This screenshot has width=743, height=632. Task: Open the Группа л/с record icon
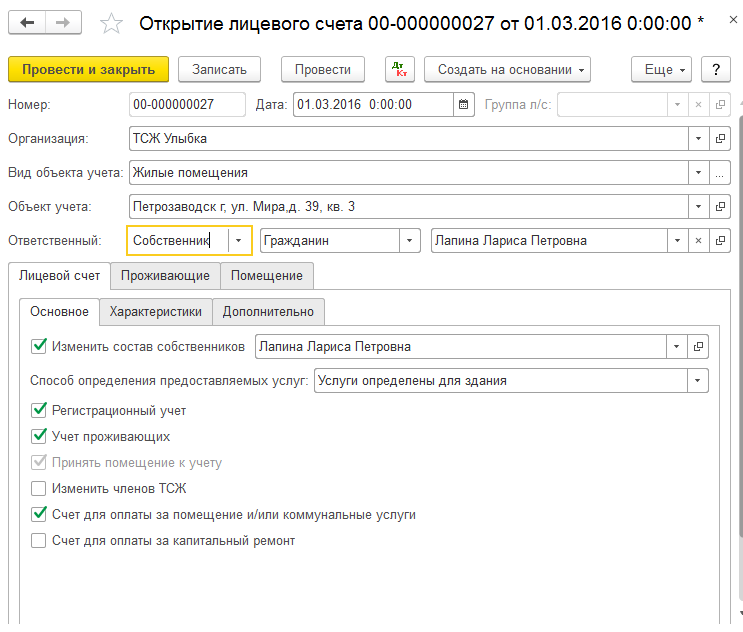click(x=720, y=104)
